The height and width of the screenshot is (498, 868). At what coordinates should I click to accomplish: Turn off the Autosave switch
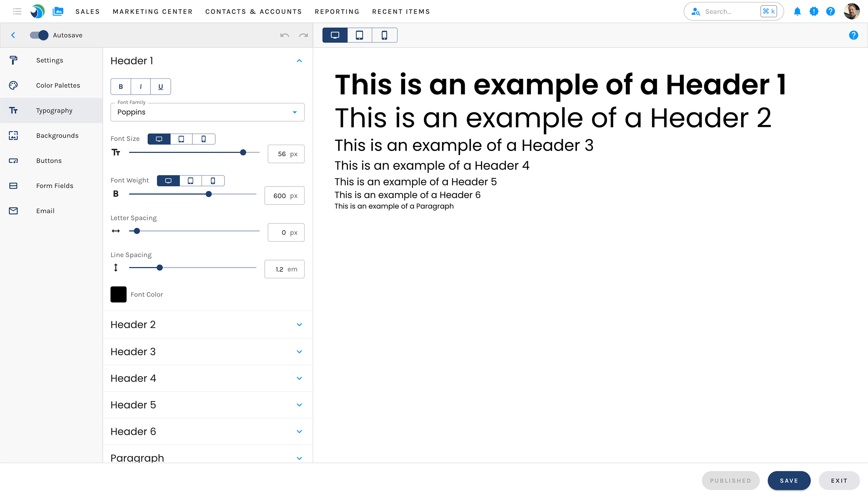coord(39,35)
